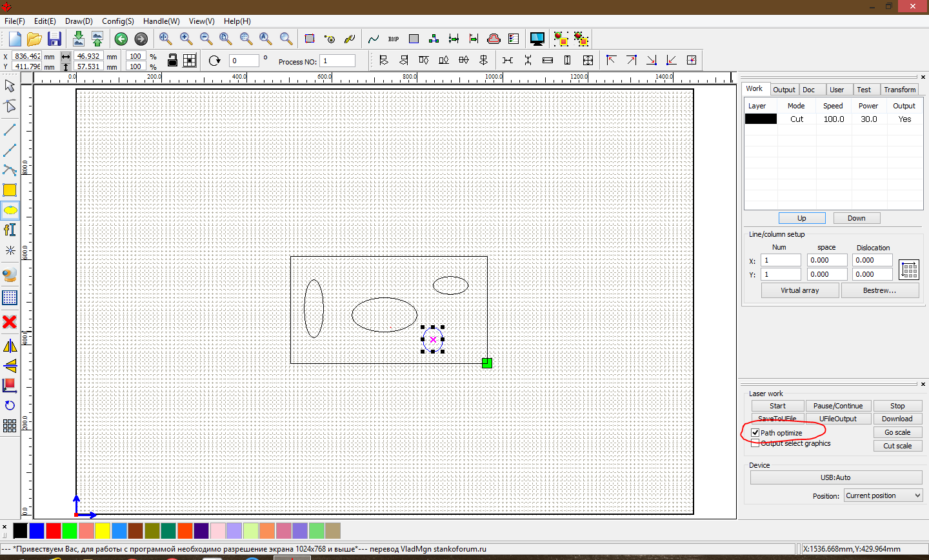Select the Ellipse tool
The image size is (929, 560).
(x=10, y=210)
